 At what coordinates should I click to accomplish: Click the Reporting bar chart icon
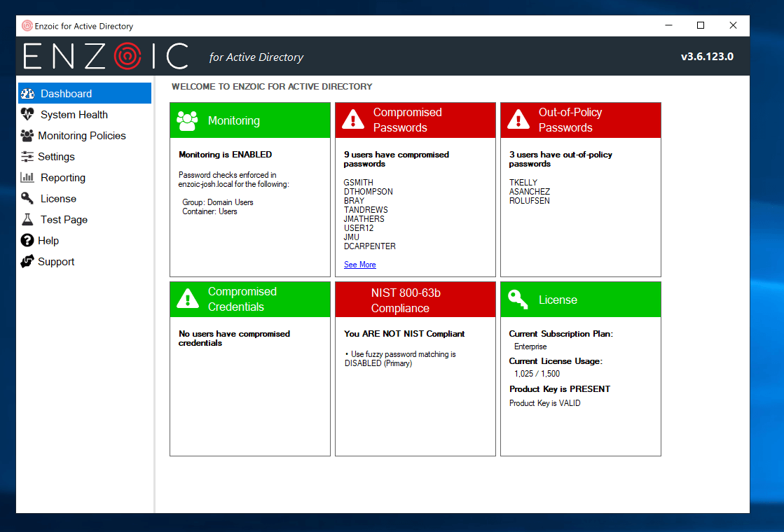[27, 178]
